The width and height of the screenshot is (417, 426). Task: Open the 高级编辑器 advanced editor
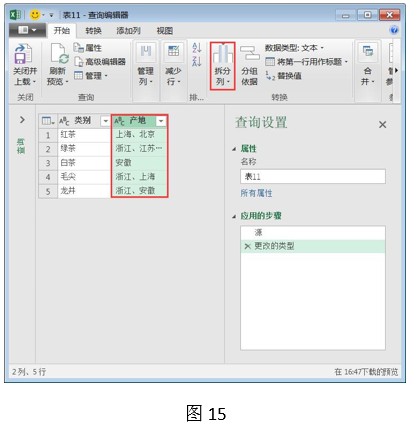(100, 62)
